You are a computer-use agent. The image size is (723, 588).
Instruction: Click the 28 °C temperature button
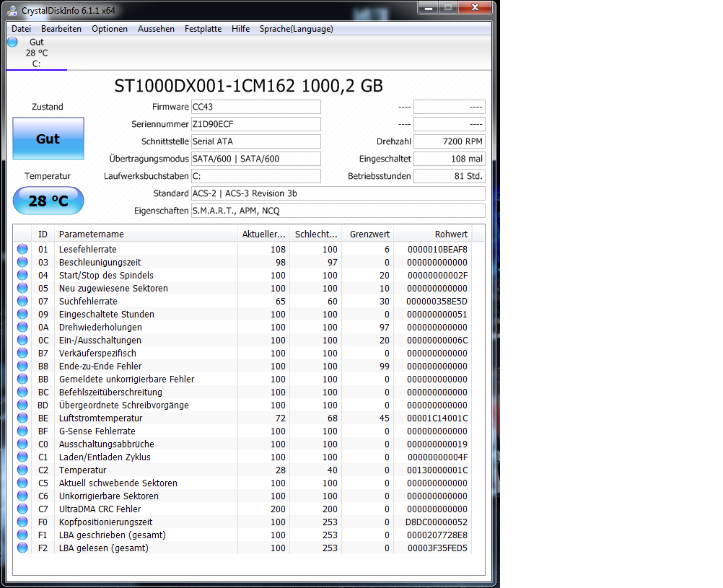[48, 201]
